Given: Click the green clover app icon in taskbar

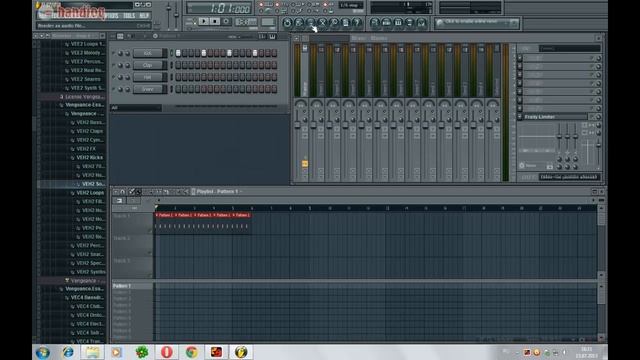Looking at the screenshot, I should 142,352.
